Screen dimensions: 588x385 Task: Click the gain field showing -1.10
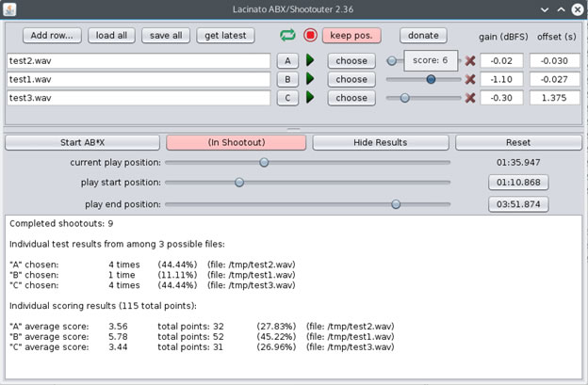pos(501,79)
